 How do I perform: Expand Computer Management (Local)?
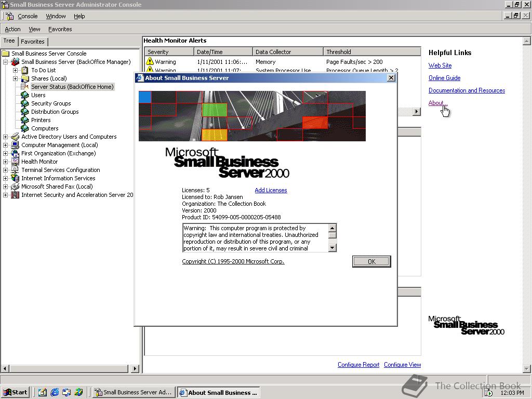[5, 145]
